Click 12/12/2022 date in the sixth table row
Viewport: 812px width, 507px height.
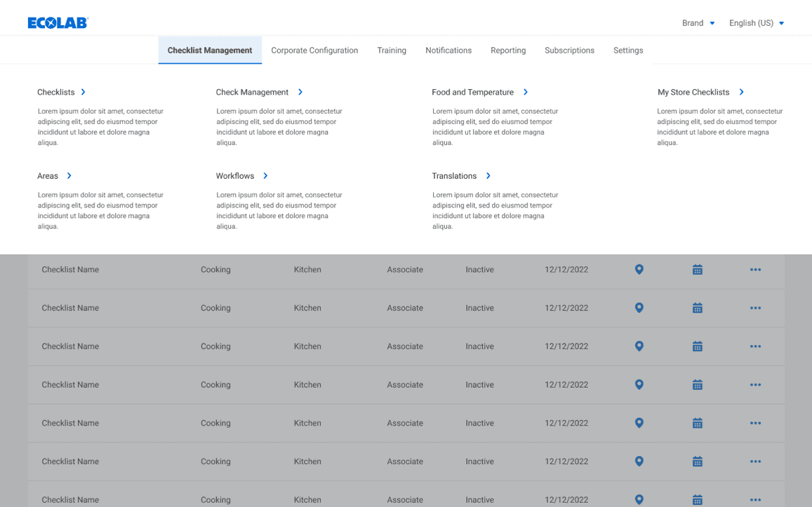(566, 461)
